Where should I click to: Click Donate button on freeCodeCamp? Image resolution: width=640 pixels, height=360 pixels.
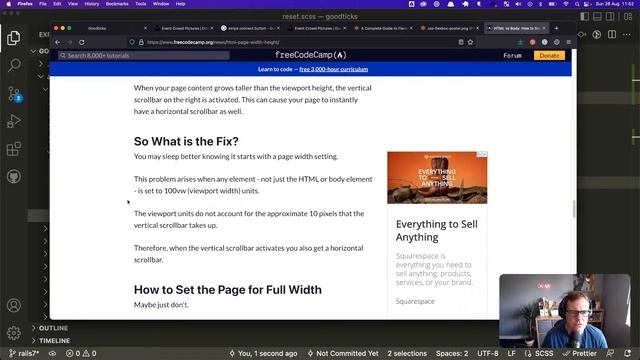tap(549, 56)
